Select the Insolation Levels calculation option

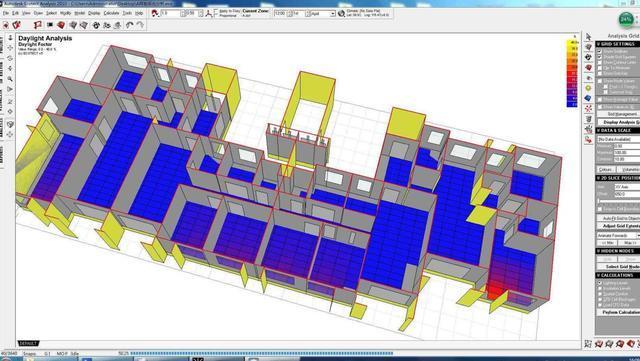click(600, 288)
